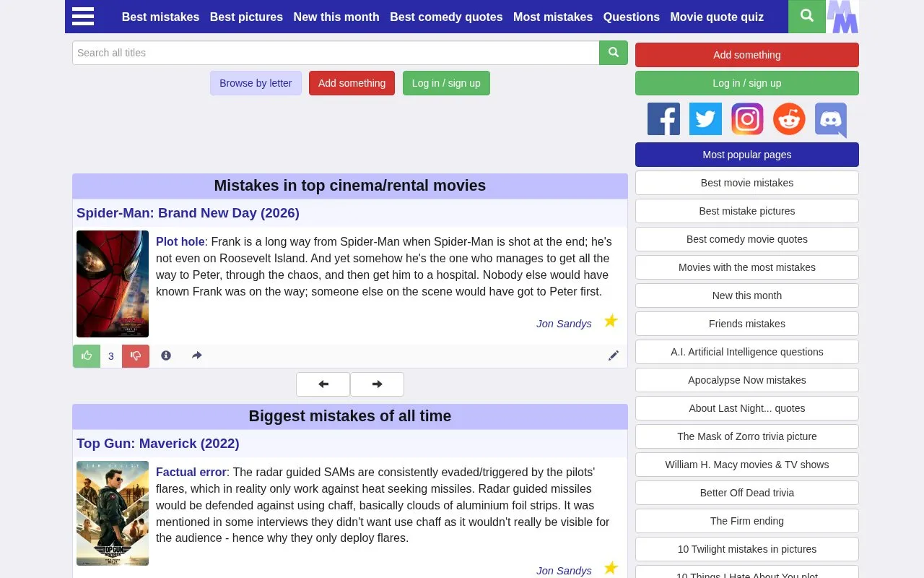Share the Spider-Man mistake entry
The image size is (924, 578).
click(x=196, y=355)
